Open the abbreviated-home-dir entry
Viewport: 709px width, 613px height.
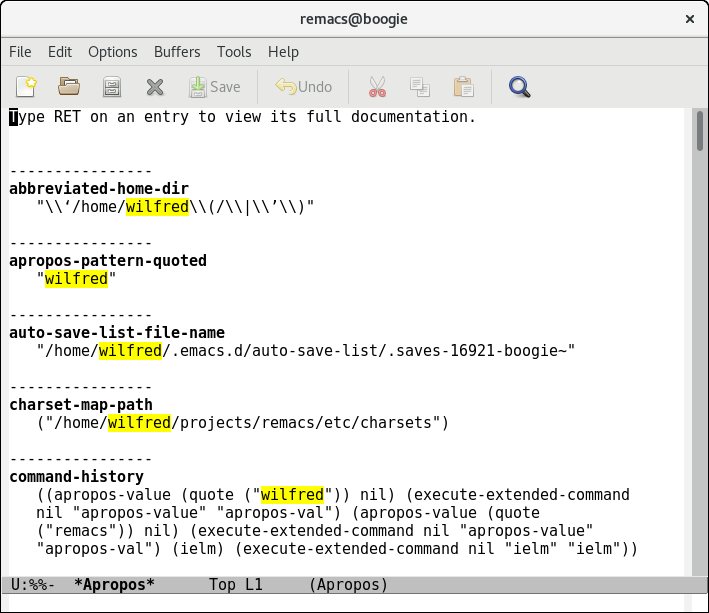point(99,189)
